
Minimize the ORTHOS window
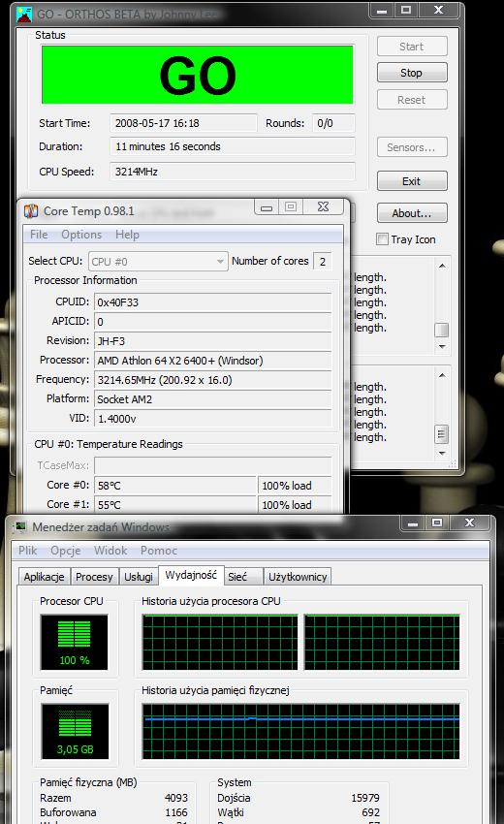382,10
